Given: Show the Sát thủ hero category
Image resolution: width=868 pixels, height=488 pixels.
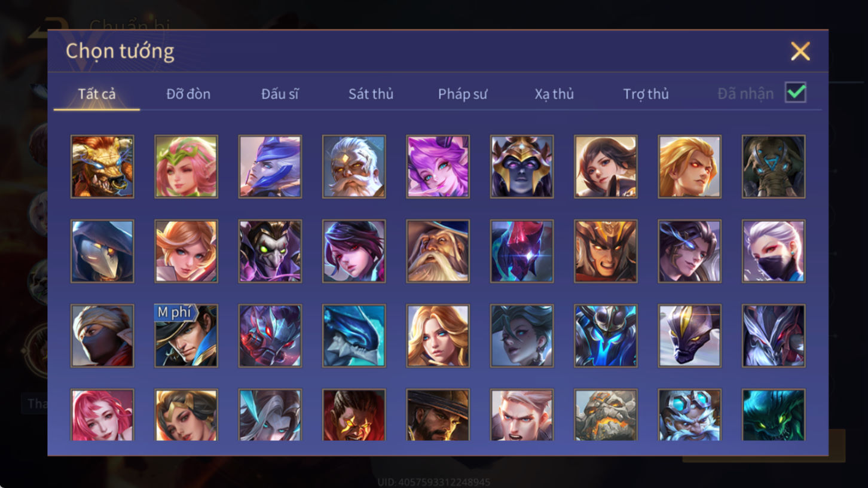Looking at the screenshot, I should point(371,94).
